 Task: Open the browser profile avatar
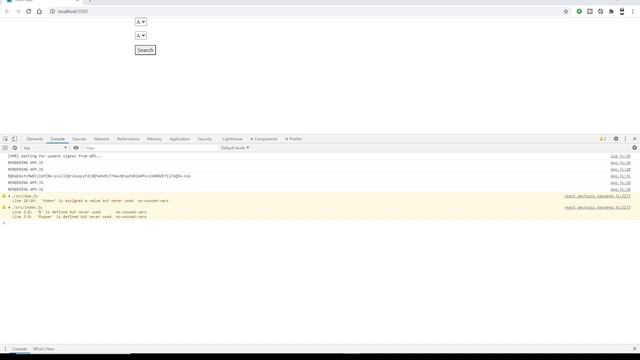tap(622, 11)
